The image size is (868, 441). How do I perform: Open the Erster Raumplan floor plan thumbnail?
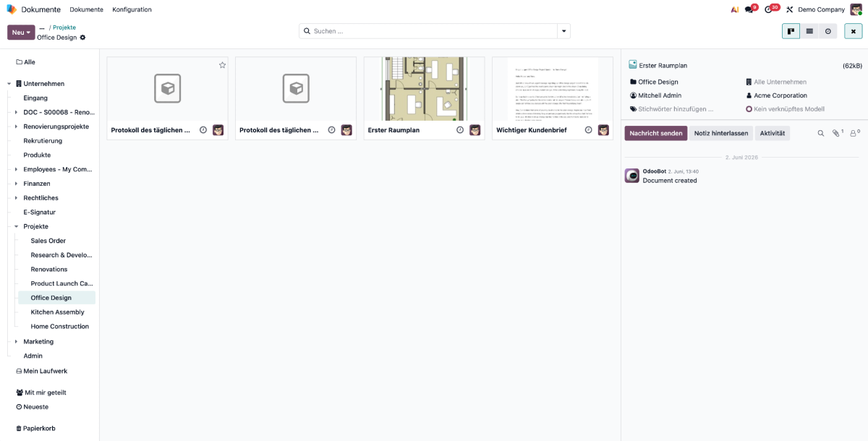pos(424,89)
